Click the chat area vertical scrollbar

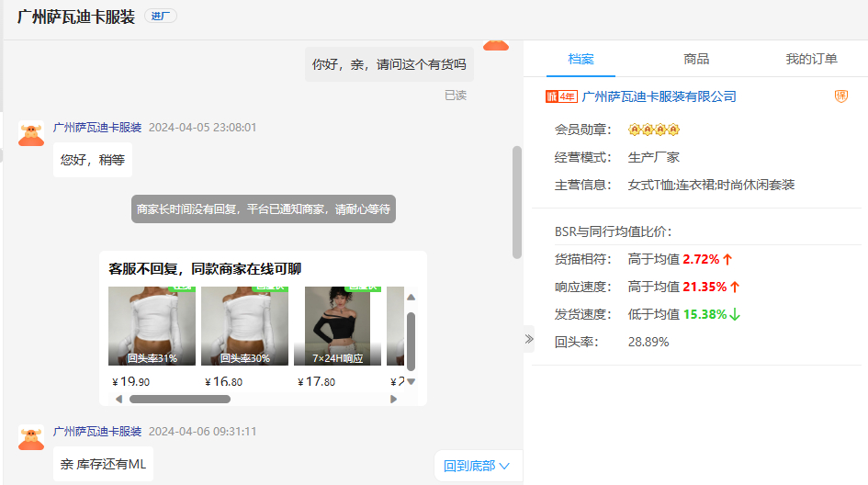click(x=517, y=202)
